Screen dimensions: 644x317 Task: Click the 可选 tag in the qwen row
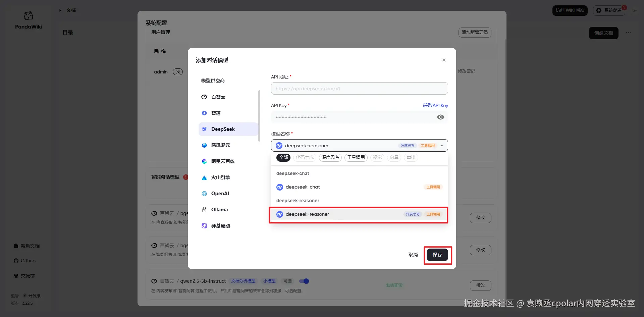pos(287,281)
